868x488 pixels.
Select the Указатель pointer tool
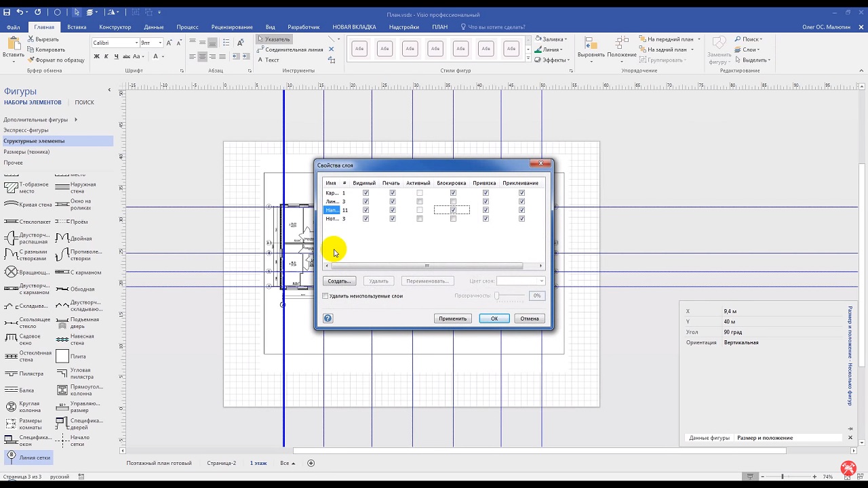pos(273,39)
